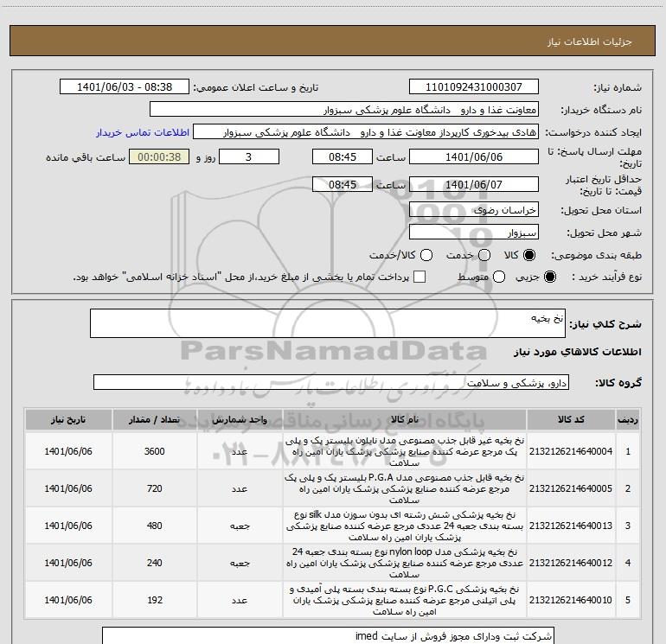Click the remaining time 00:00:38 field
Viewport: 666px width, 644px height.
click(x=159, y=156)
